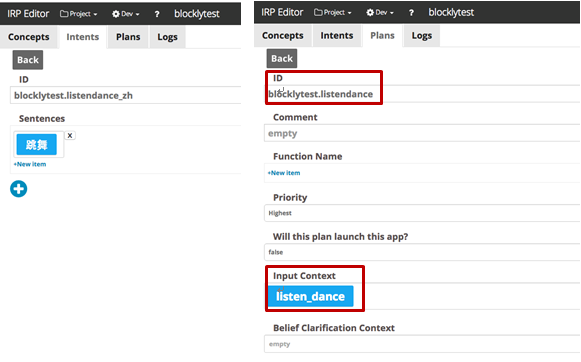
Task: Click help question mark in left panel
Action: point(157,14)
